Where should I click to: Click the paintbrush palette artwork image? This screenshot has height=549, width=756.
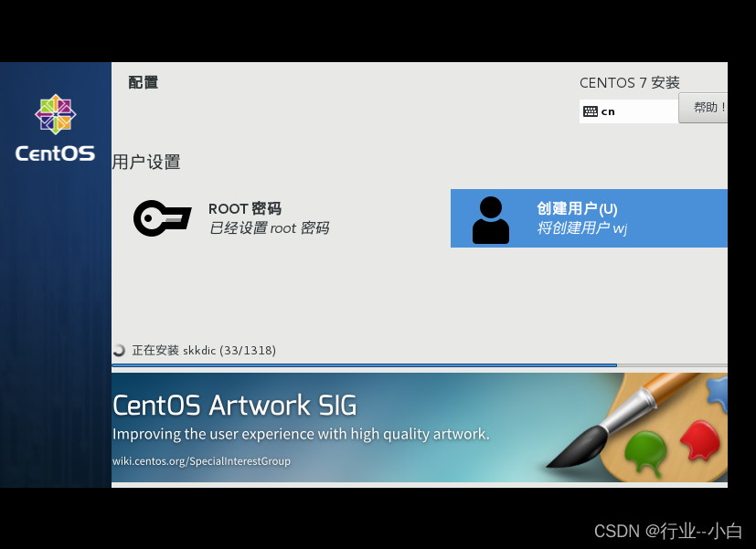636,428
